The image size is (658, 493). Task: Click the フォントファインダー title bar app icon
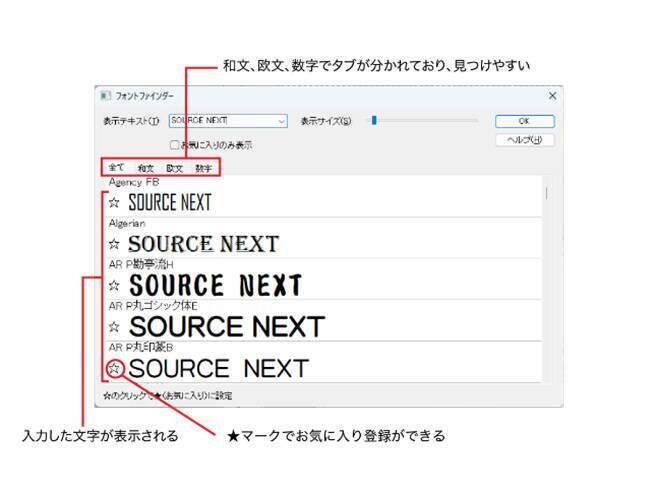click(105, 96)
